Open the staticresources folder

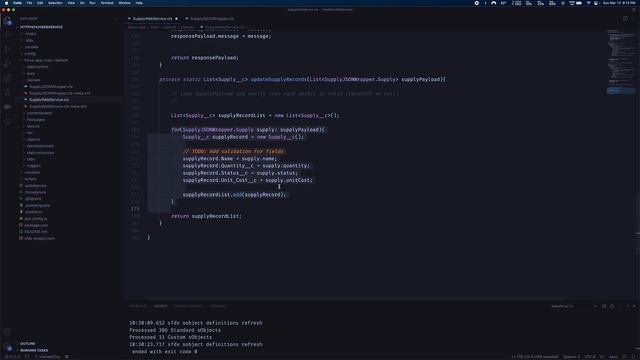(41, 153)
